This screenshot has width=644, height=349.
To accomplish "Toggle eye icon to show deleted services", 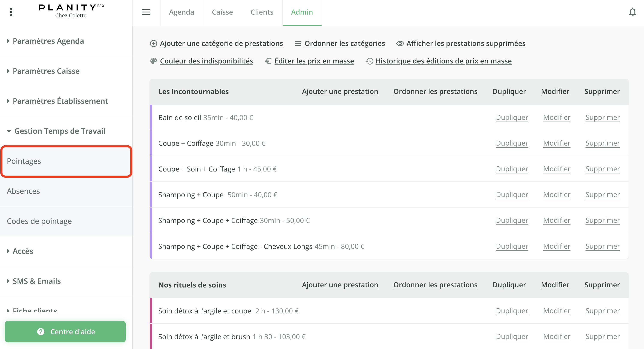I will click(400, 43).
